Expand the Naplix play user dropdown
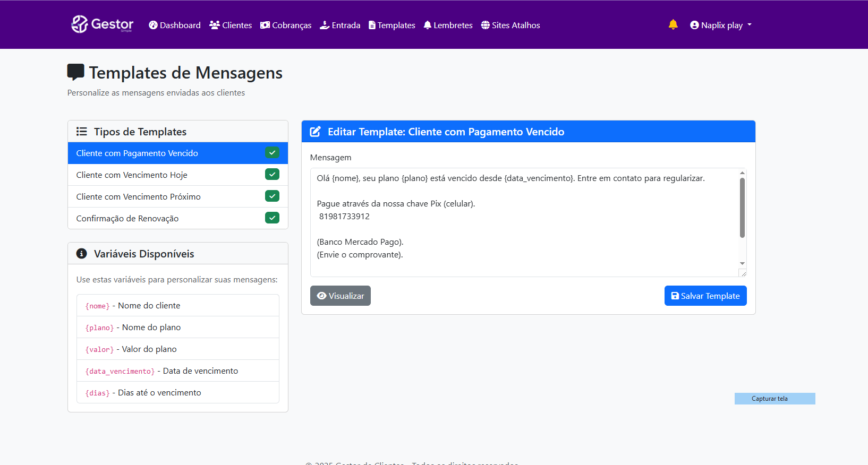 pyautogui.click(x=721, y=25)
